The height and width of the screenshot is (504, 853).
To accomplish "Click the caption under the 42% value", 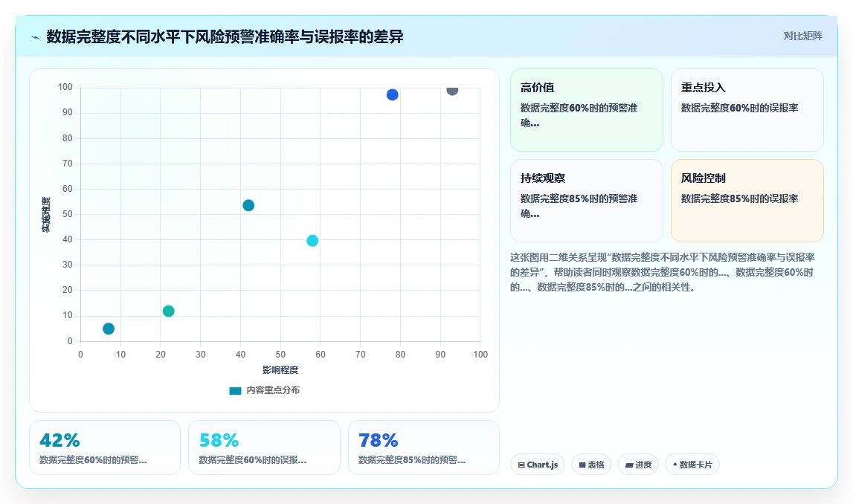I will tap(93, 460).
